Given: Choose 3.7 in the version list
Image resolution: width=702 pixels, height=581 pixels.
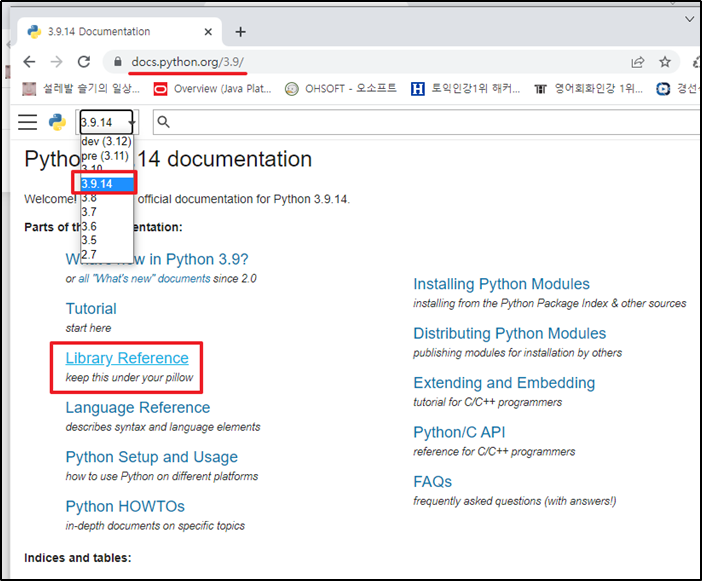Looking at the screenshot, I should pyautogui.click(x=107, y=212).
